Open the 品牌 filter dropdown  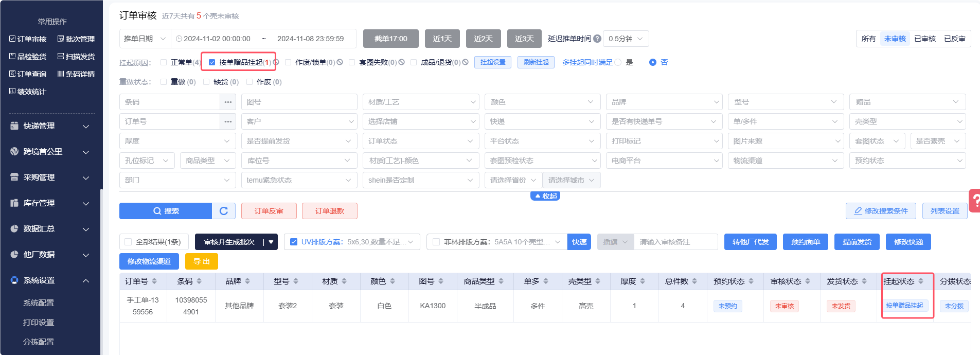click(x=664, y=102)
